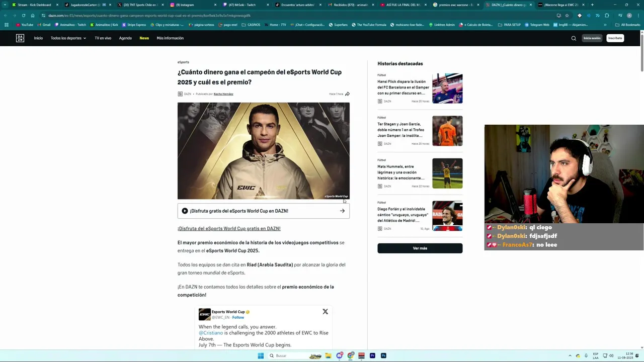Open the site search magnifier icon
The height and width of the screenshot is (362, 644).
[574, 38]
